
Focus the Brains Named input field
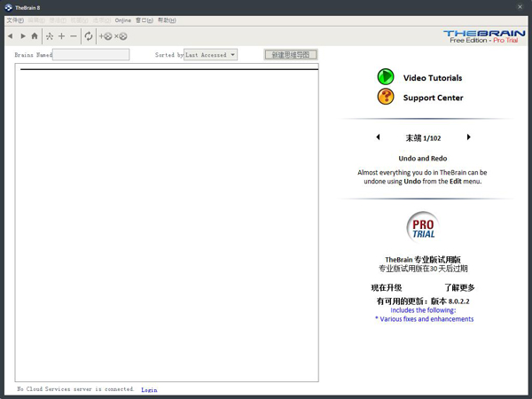coord(91,55)
